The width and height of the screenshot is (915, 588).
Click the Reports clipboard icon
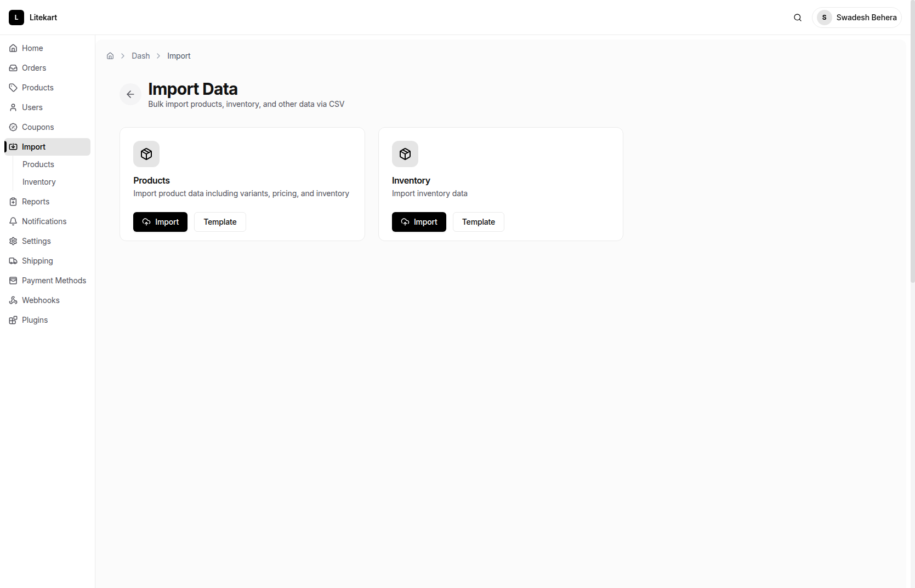point(13,202)
